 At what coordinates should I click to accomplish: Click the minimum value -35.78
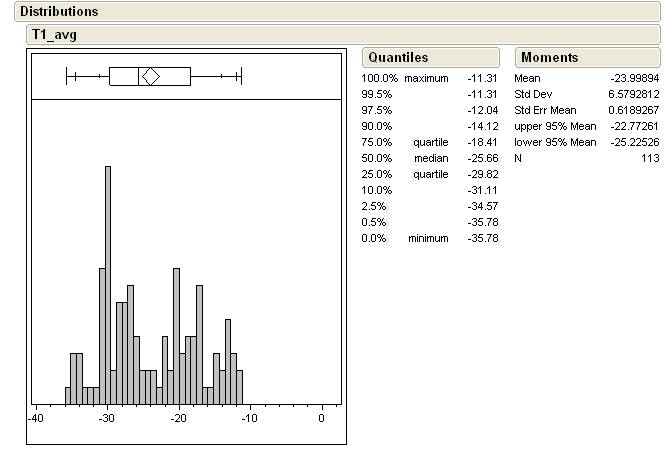[482, 238]
